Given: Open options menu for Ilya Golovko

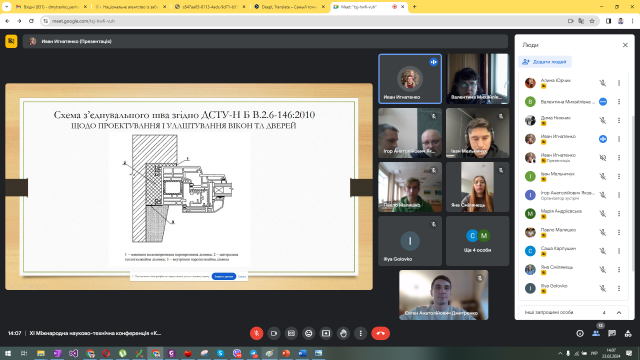Looking at the screenshot, I should (619, 288).
